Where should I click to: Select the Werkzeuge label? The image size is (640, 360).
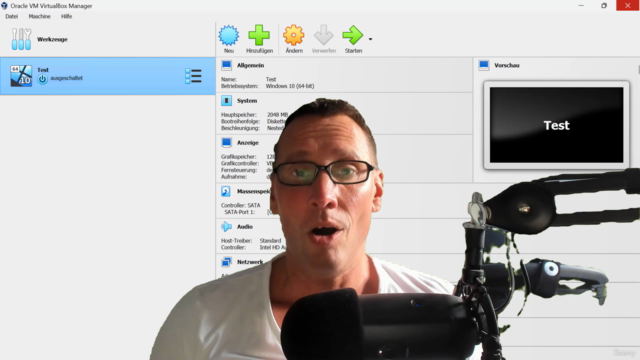pyautogui.click(x=52, y=40)
